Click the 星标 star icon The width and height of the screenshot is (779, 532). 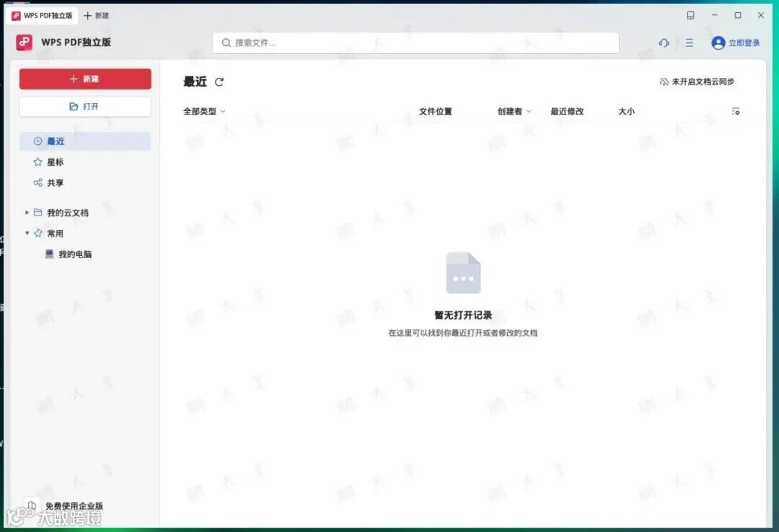[38, 162]
